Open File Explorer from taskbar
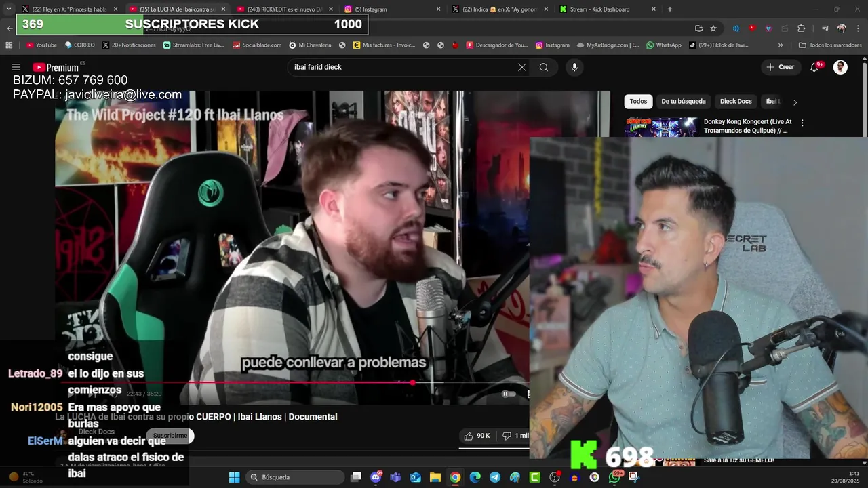Screen dimensions: 868x488 435,477
